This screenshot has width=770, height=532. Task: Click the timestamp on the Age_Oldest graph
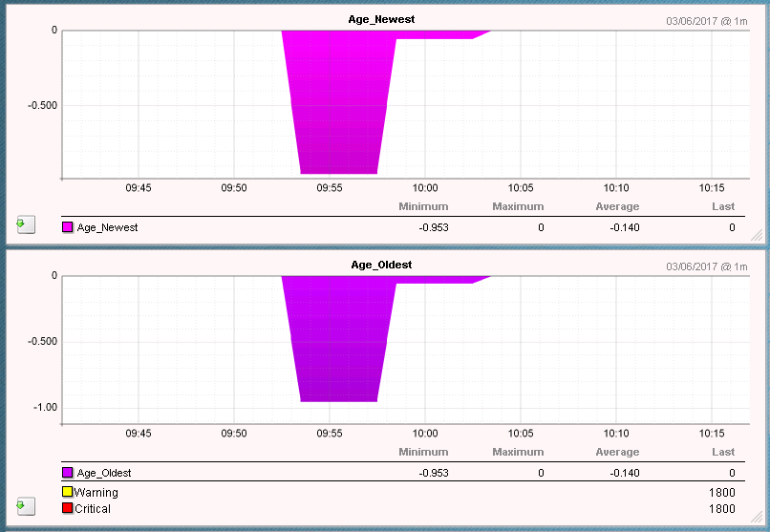click(x=706, y=266)
